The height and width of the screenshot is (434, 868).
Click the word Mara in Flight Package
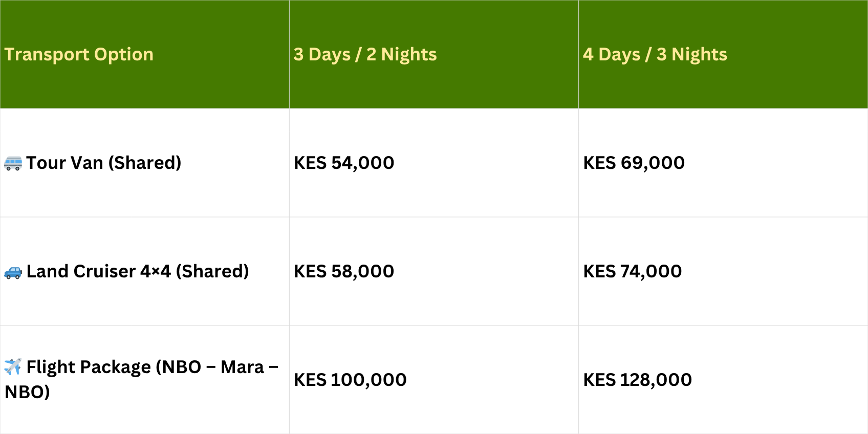point(242,367)
